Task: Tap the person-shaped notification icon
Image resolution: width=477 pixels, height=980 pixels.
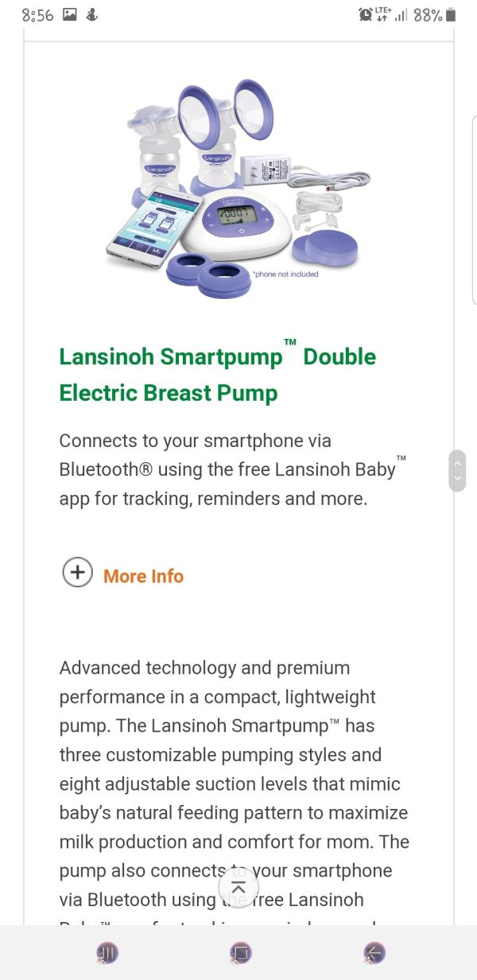Action: 91,14
